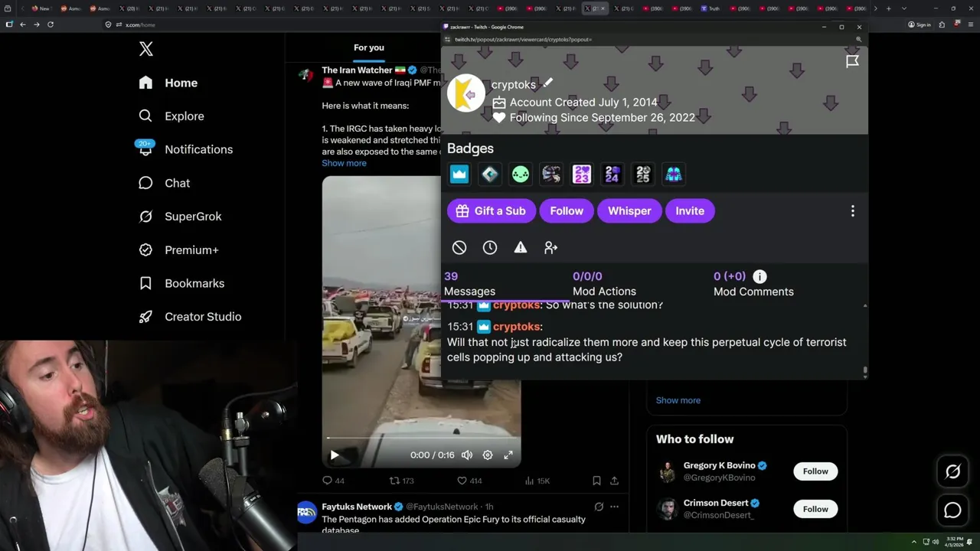Invite cryptoks button
Viewport: 980px width, 551px height.
pyautogui.click(x=690, y=211)
